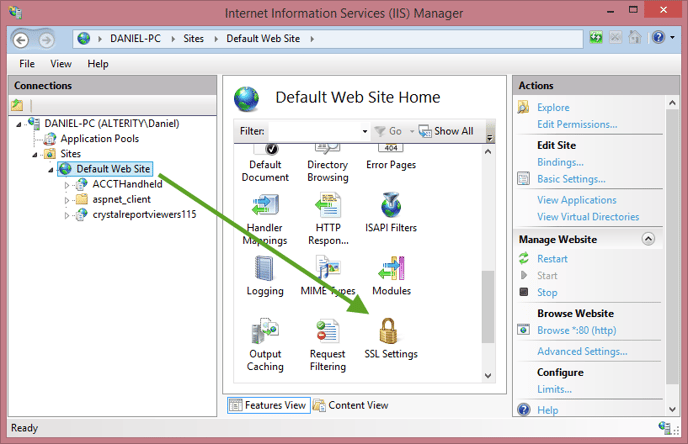This screenshot has height=444, width=688.
Task: Select ACCTHandheld application in tree
Action: click(x=127, y=184)
